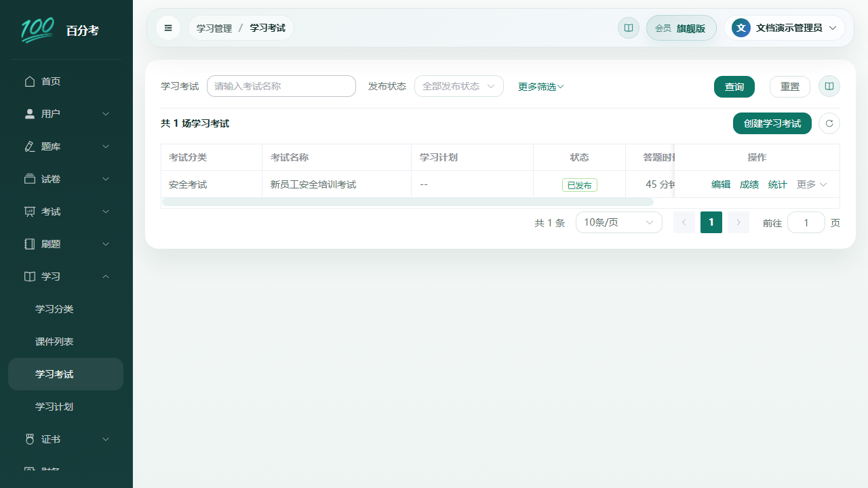
Task: Click the 百分考 100 logo
Action: (x=37, y=30)
